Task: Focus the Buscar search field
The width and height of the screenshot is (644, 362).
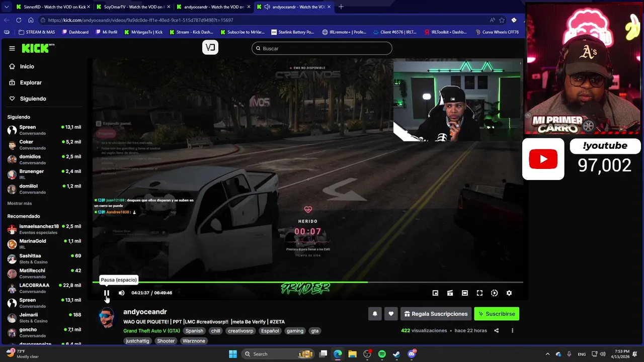Action: click(x=322, y=48)
